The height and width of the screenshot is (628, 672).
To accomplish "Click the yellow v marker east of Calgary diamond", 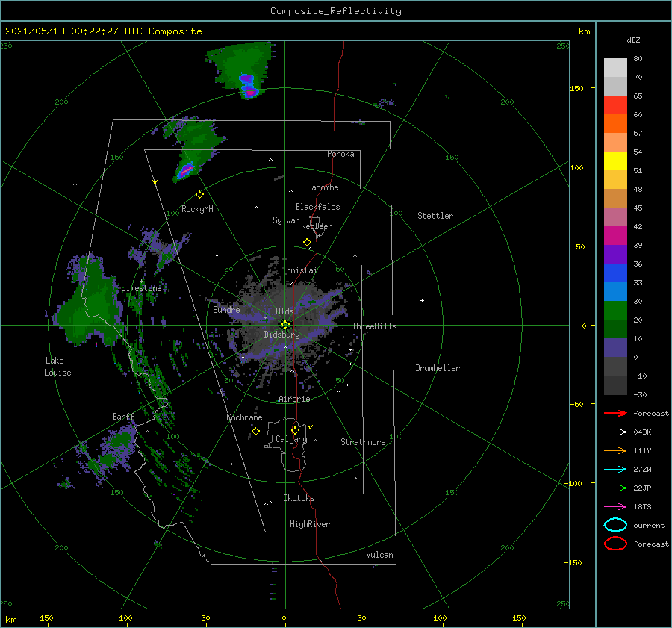I will tap(311, 427).
